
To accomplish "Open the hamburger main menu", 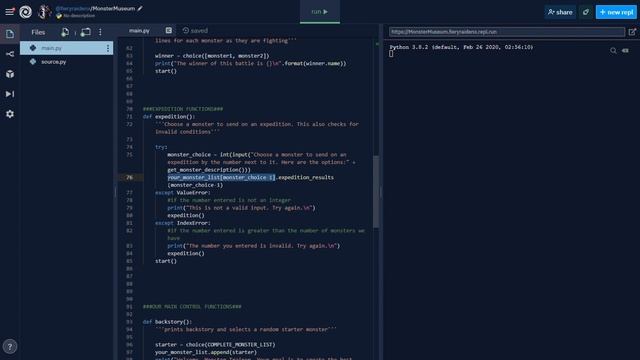I will 9,11.
